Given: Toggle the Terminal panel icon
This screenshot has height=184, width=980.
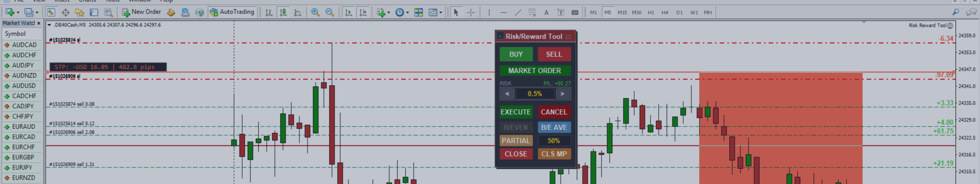Looking at the screenshot, I should click(93, 12).
